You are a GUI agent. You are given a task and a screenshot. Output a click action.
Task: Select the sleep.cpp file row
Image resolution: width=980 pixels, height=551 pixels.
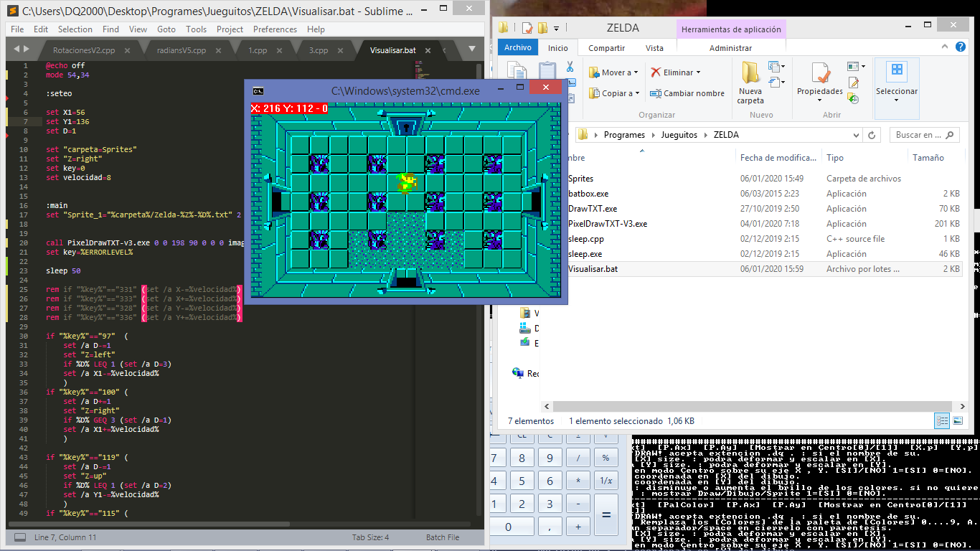[x=763, y=239]
